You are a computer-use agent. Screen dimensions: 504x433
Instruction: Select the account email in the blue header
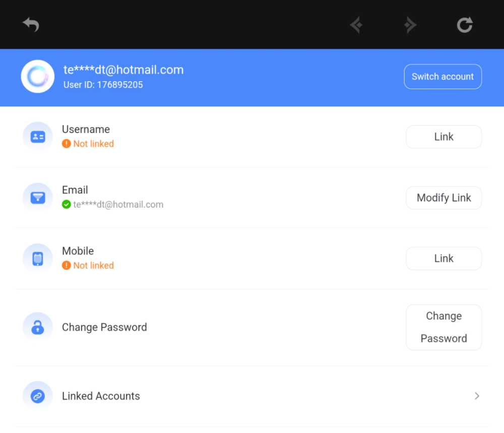click(x=123, y=70)
